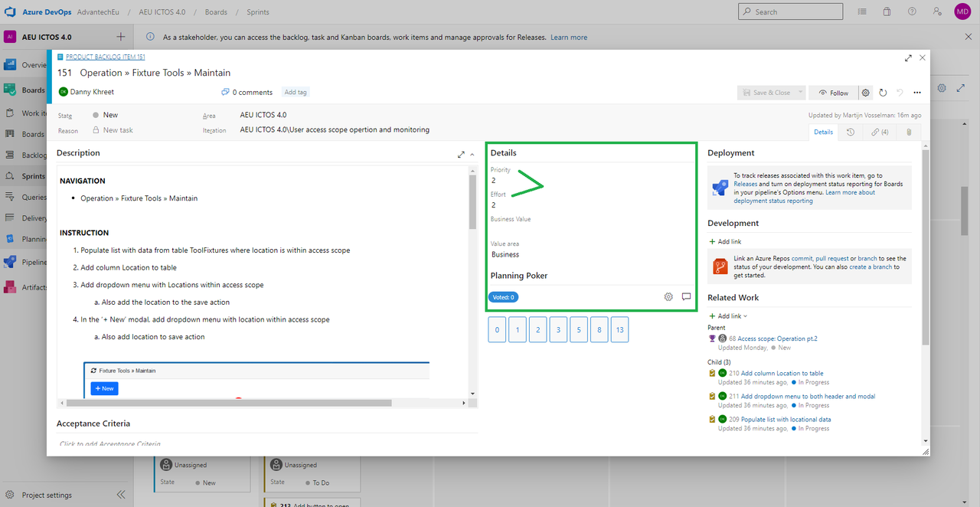Select the Details tab
This screenshot has width=980, height=507.
coord(823,132)
